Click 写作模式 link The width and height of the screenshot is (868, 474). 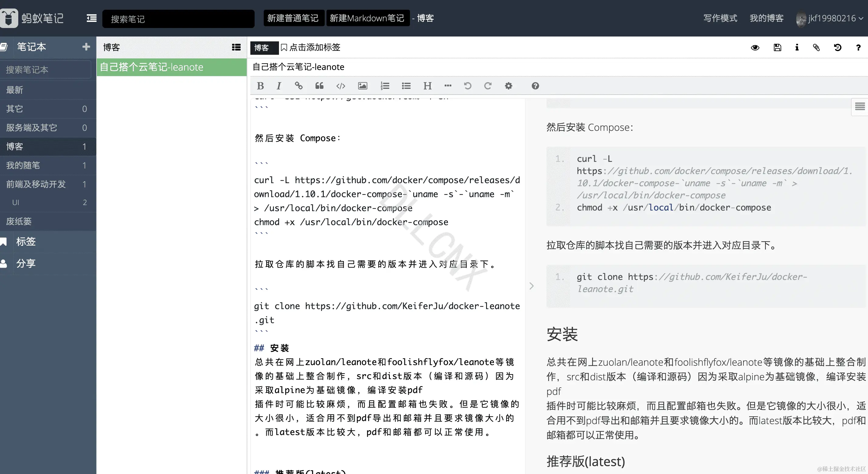tap(720, 18)
